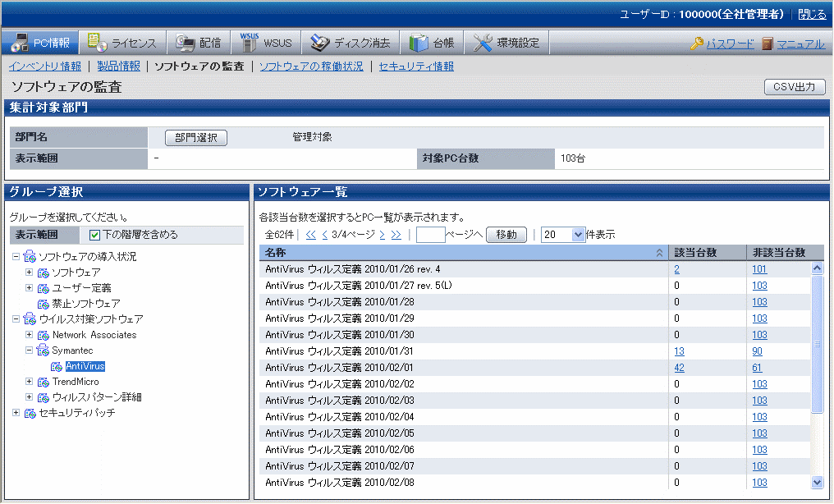Switch to セキュリティ情報 submenu
The width and height of the screenshot is (834, 504).
point(416,66)
